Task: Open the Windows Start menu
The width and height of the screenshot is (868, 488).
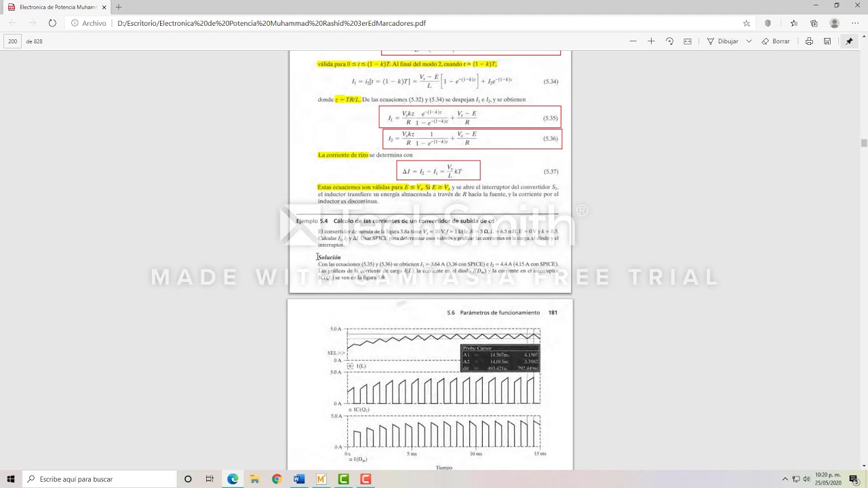Action: [11, 479]
